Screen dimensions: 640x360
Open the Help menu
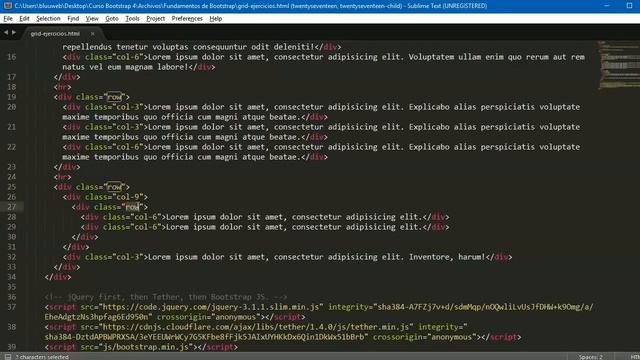point(216,18)
